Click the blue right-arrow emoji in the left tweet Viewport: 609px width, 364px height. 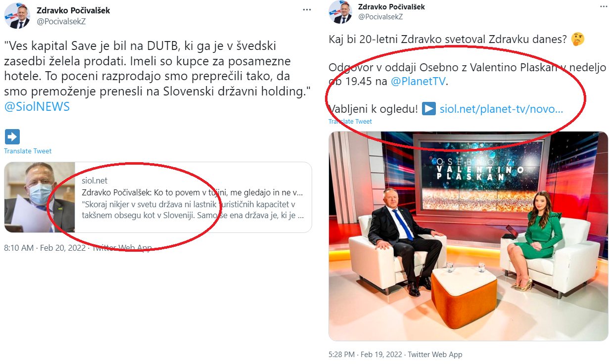(12, 136)
